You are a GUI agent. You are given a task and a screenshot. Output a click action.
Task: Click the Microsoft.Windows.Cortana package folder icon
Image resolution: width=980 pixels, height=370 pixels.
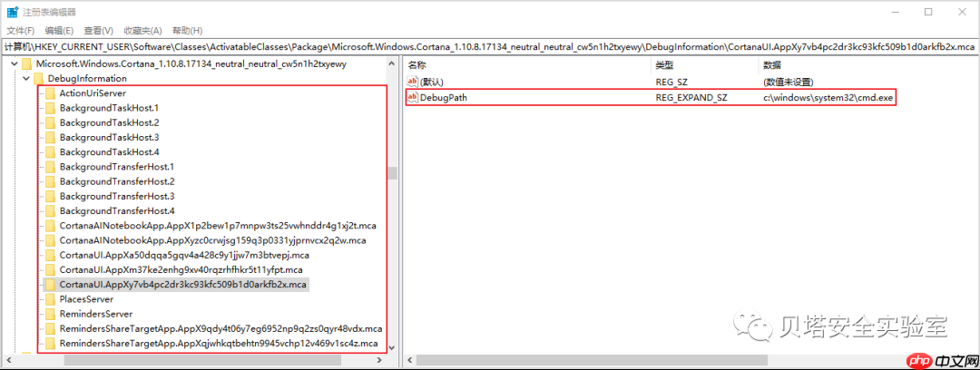coord(26,63)
